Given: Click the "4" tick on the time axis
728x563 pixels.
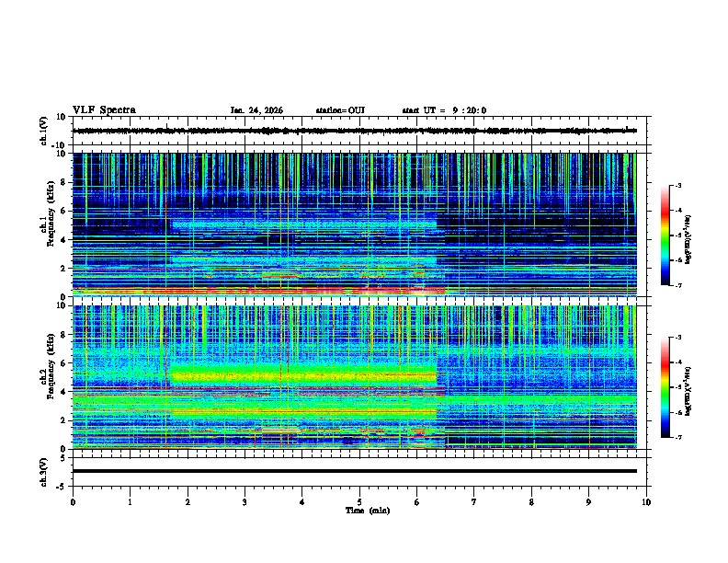Looking at the screenshot, I should coord(302,502).
